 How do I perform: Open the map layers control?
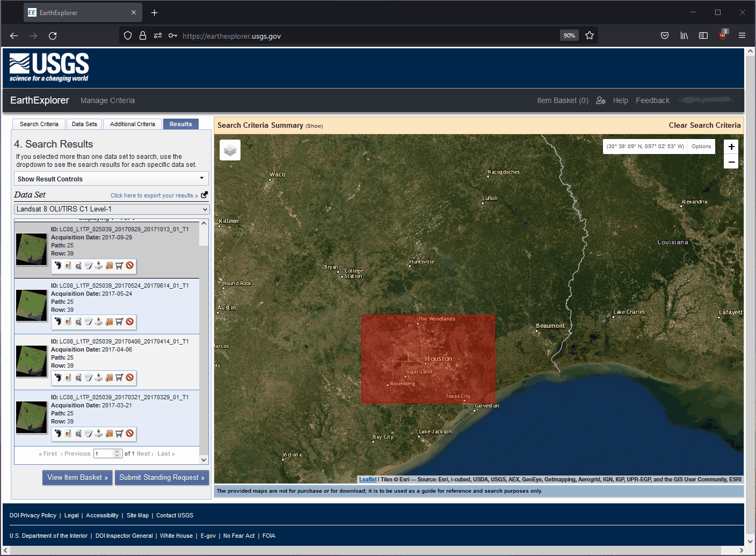[x=230, y=150]
